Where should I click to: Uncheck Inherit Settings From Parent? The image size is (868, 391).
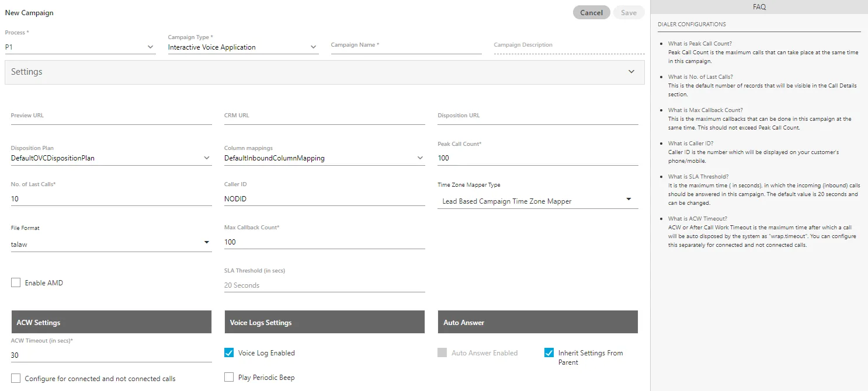click(549, 353)
